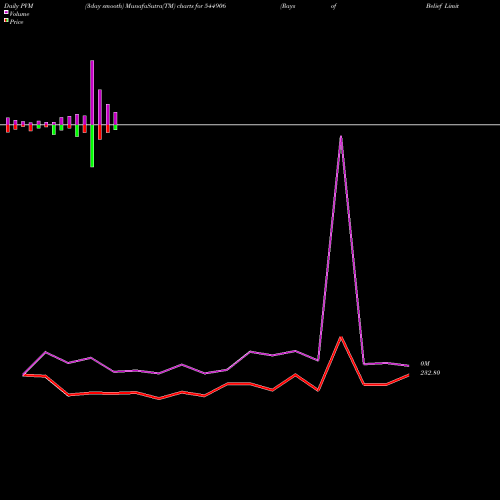The height and width of the screenshot is (500, 500).
Task: Click the '232.80' price value label
Action: 430,373
